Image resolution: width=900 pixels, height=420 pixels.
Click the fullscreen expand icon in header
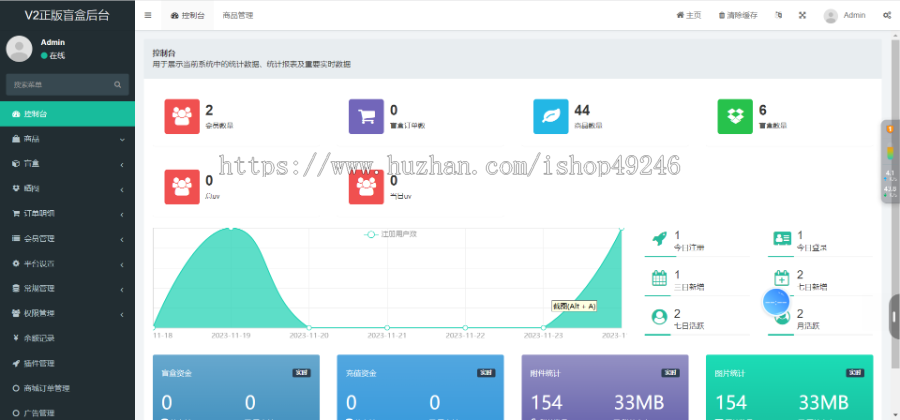click(x=802, y=15)
